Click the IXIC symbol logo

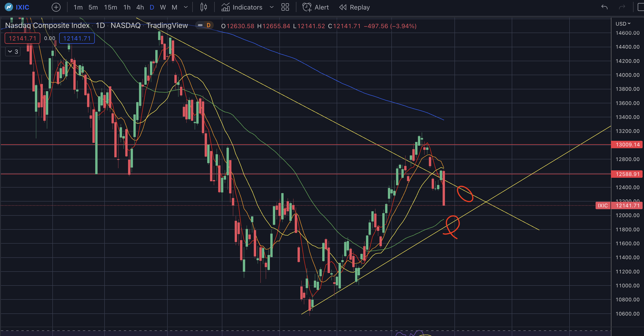tap(9, 7)
